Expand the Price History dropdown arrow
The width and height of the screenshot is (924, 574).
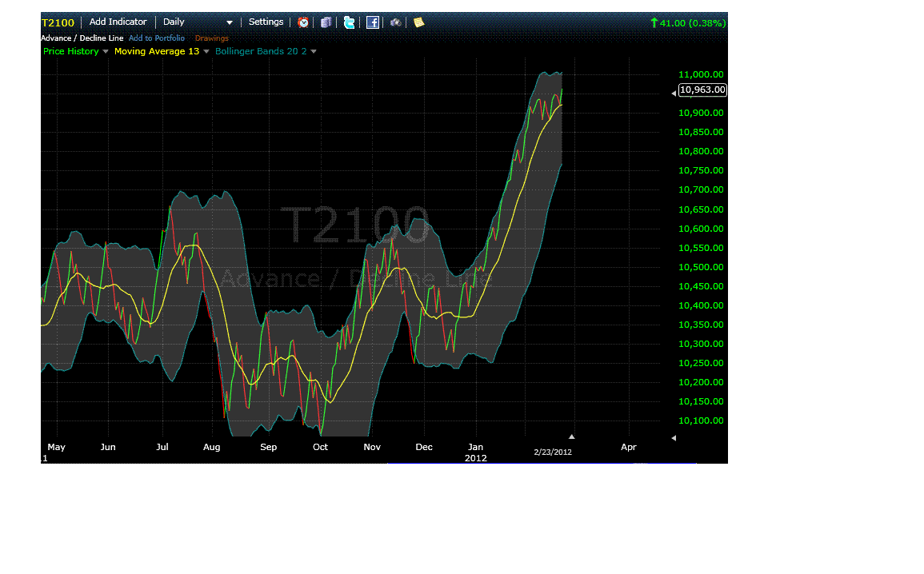[106, 51]
